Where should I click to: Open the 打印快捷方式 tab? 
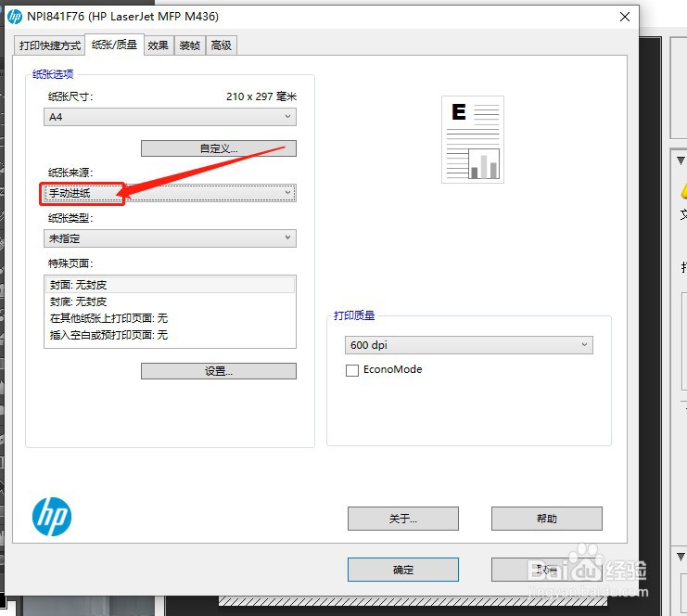[x=49, y=45]
